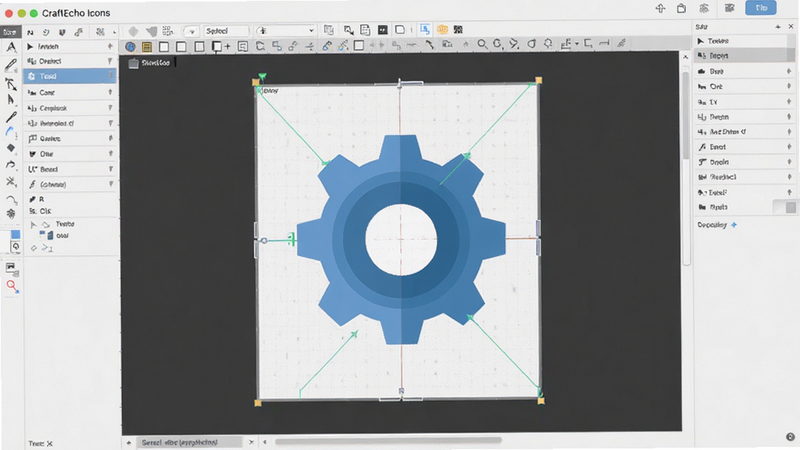
Task: Toggle the marker right of Bsrt row
Action: pyautogui.click(x=789, y=71)
